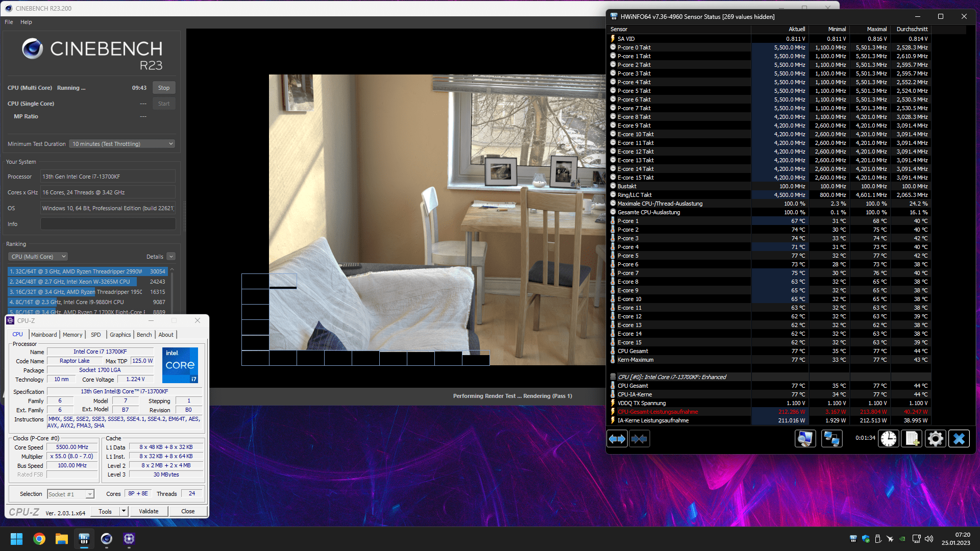
Task: Open CPU (Multi Core) ranking dropdown
Action: [38, 257]
